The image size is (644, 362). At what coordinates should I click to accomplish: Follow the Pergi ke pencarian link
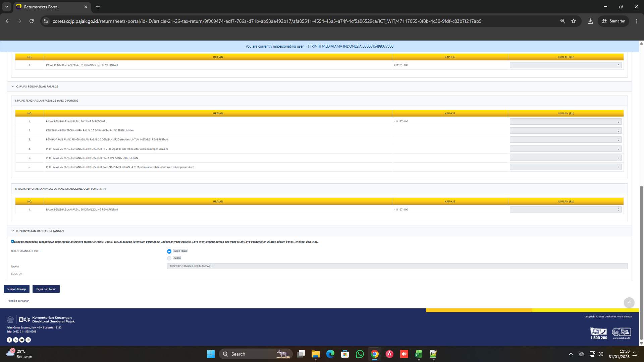(x=18, y=301)
